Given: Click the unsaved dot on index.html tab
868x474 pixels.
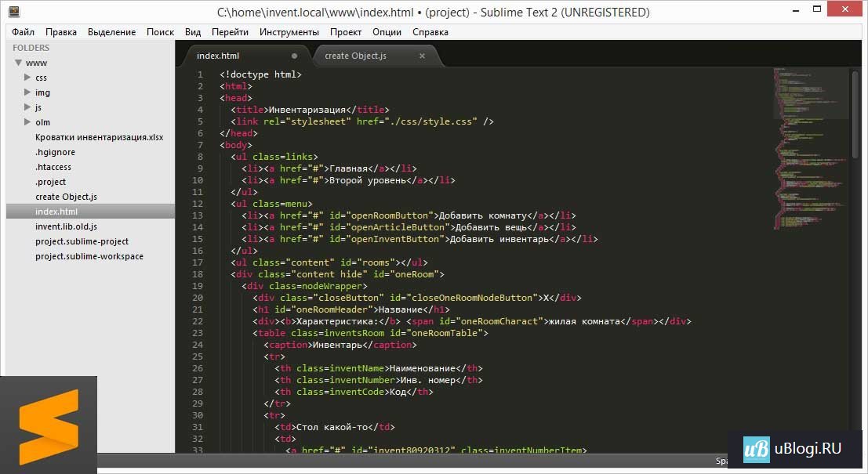Looking at the screenshot, I should (295, 56).
